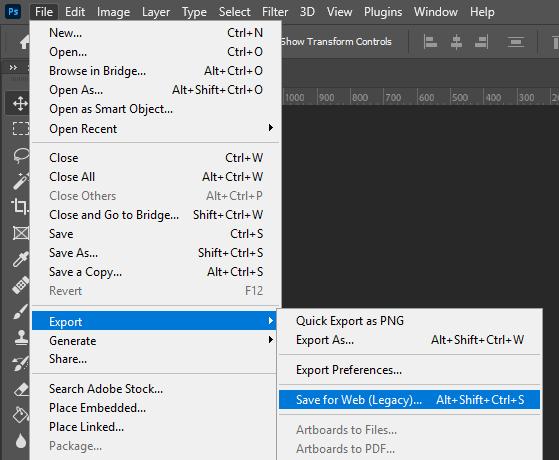Open the Plugins menu
The width and height of the screenshot is (559, 460).
tap(383, 12)
